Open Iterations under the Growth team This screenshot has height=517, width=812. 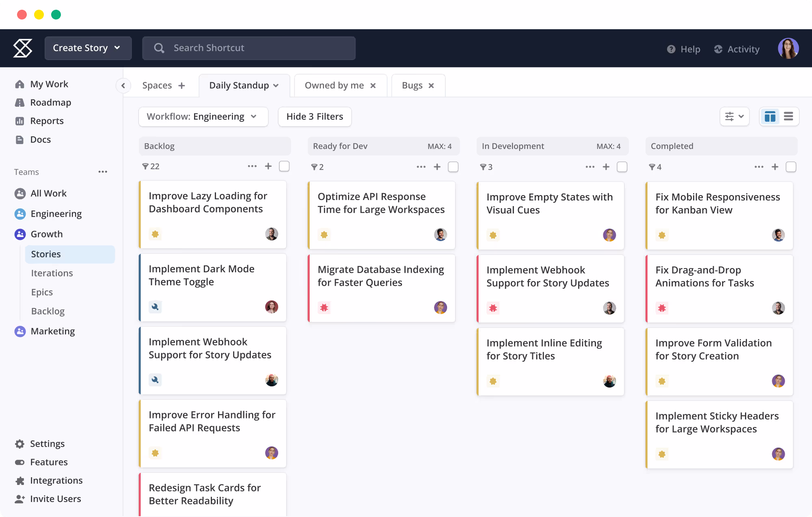pyautogui.click(x=52, y=273)
